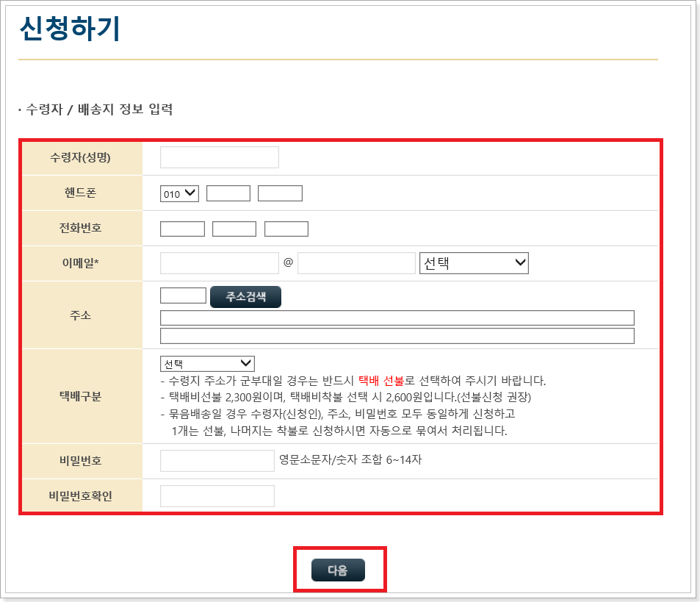The width and height of the screenshot is (700, 602).
Task: Open the 010 phone prefix dropdown
Action: coord(178,193)
